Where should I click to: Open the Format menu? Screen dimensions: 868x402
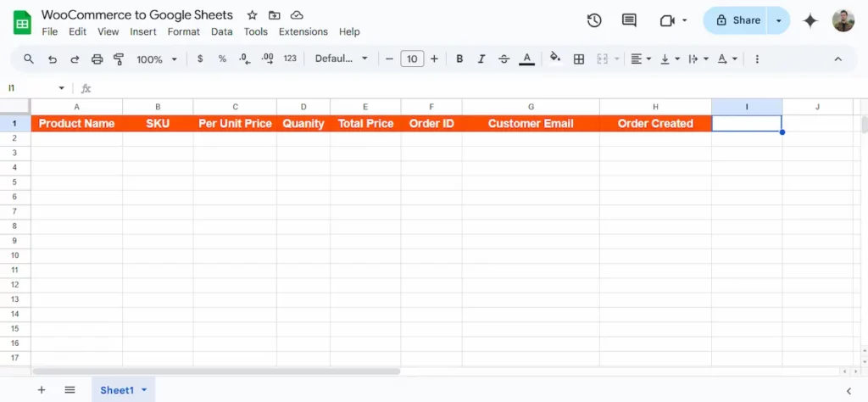click(183, 31)
